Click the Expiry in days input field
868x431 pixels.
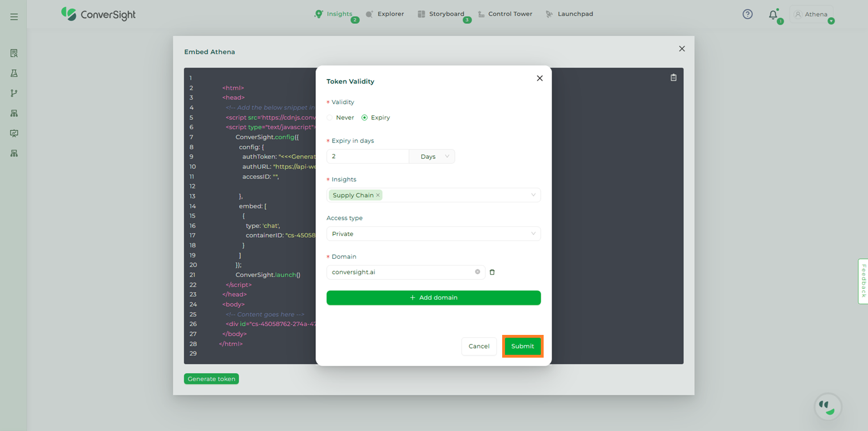pyautogui.click(x=368, y=156)
